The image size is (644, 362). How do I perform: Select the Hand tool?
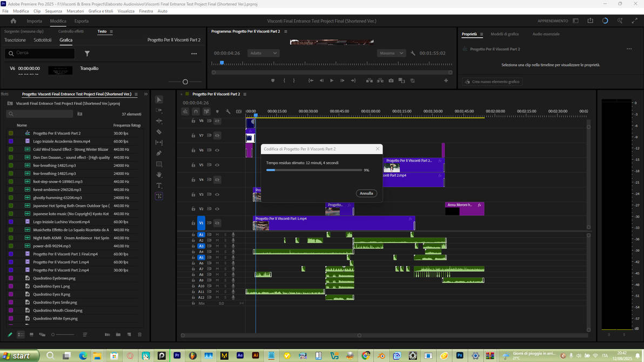[x=159, y=175]
